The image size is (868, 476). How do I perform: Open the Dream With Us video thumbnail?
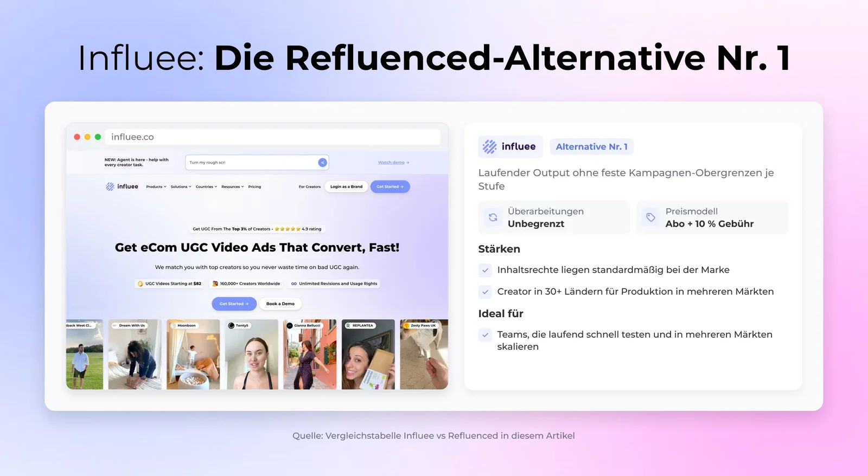point(135,355)
